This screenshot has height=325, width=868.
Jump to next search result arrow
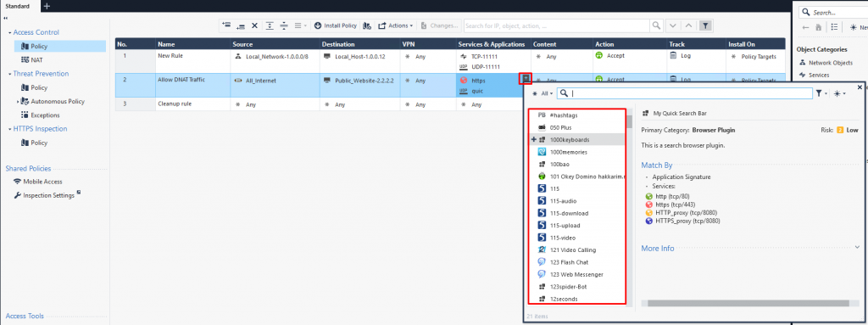[672, 25]
